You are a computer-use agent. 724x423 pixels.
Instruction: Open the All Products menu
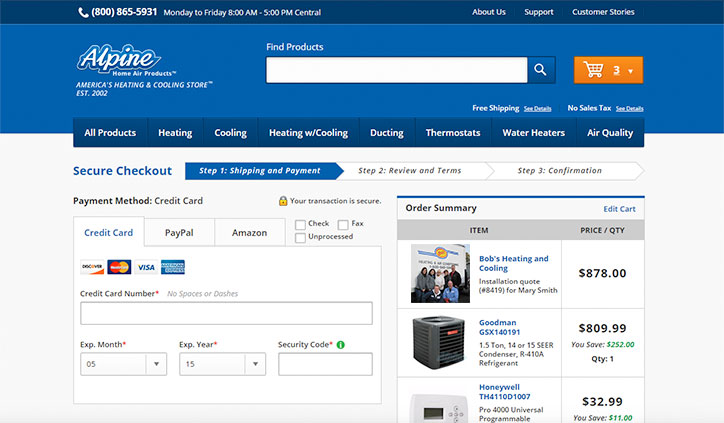point(110,133)
